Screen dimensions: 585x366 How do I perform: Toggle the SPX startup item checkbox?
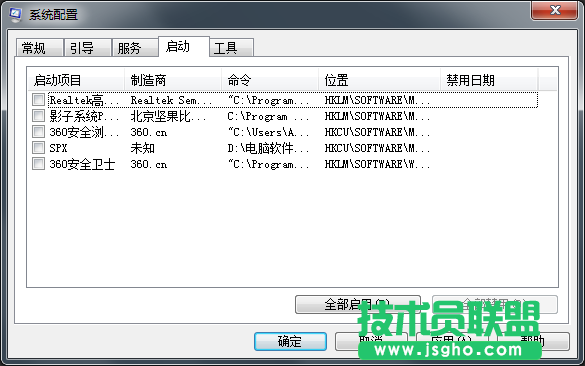[x=38, y=148]
